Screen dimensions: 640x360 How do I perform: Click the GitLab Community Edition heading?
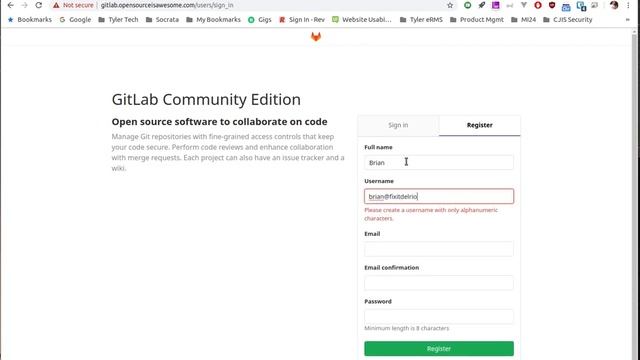[x=206, y=100]
